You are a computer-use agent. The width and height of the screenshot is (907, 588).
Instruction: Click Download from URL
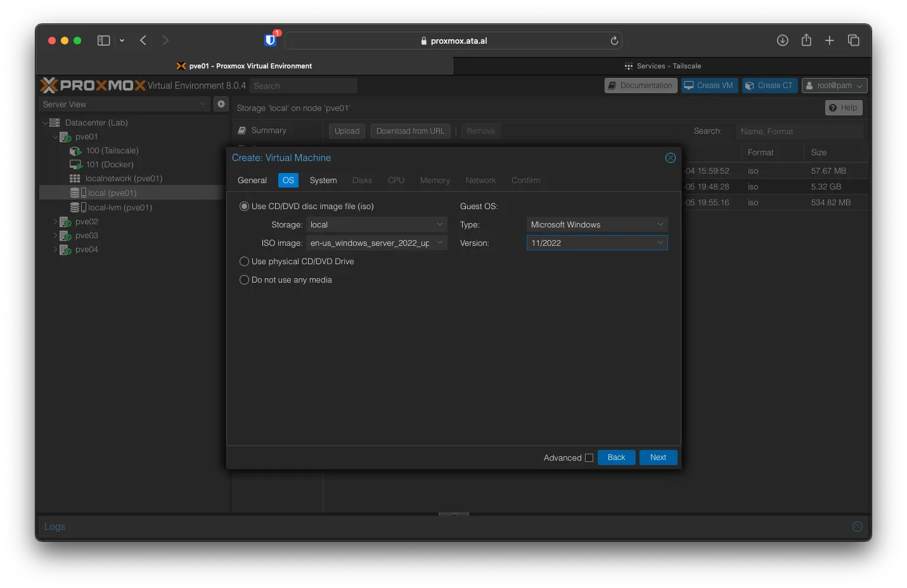coord(411,131)
